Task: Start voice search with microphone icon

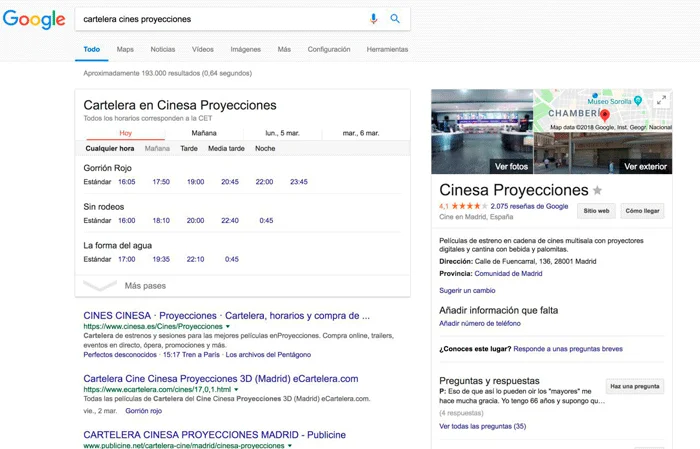Action: pyautogui.click(x=373, y=19)
